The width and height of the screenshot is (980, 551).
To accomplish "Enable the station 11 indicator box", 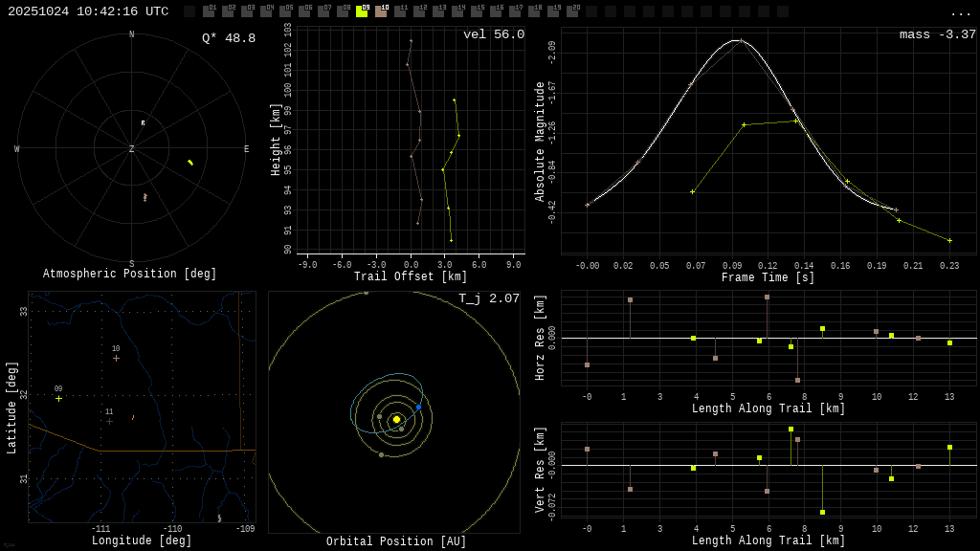I will click(x=400, y=11).
